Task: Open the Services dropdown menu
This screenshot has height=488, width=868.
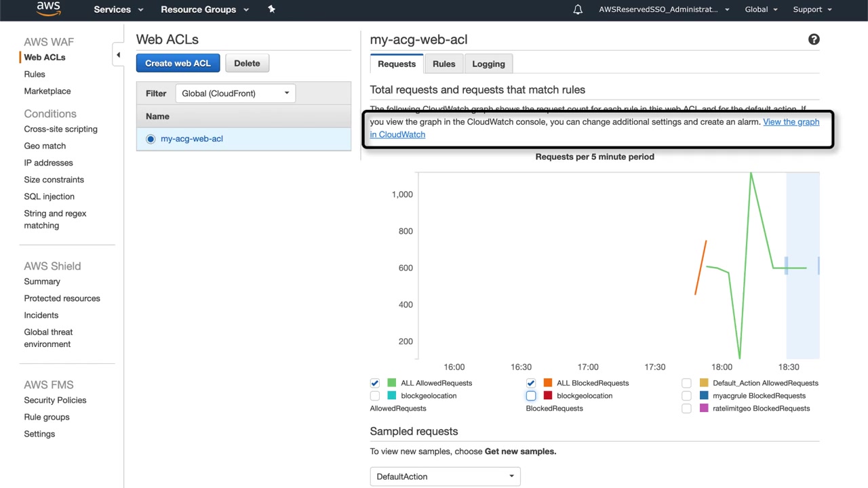Action: pos(119,9)
